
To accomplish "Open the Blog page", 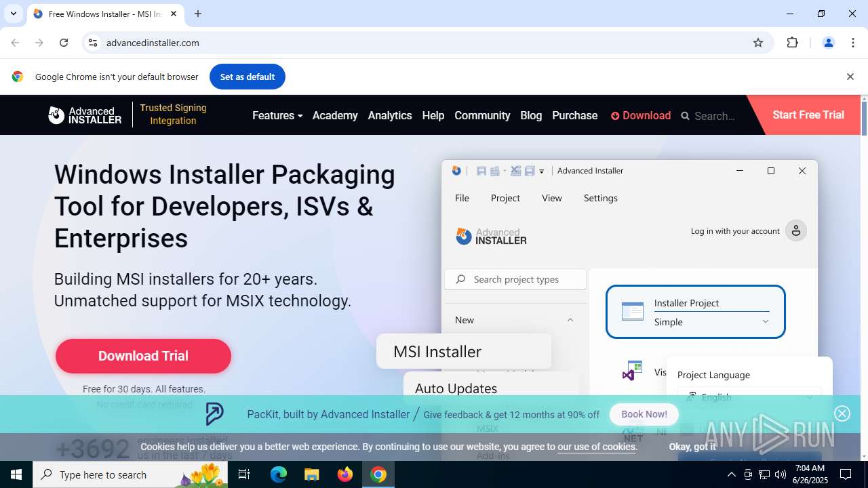I will [531, 116].
